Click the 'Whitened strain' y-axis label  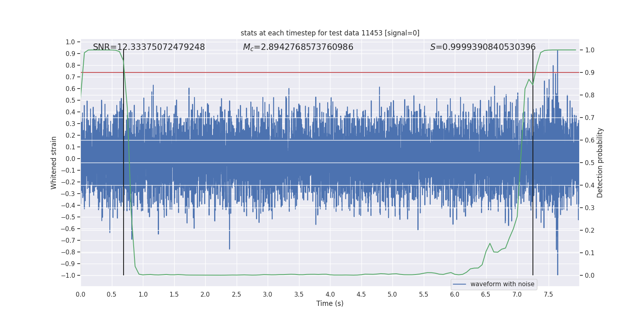click(x=54, y=163)
